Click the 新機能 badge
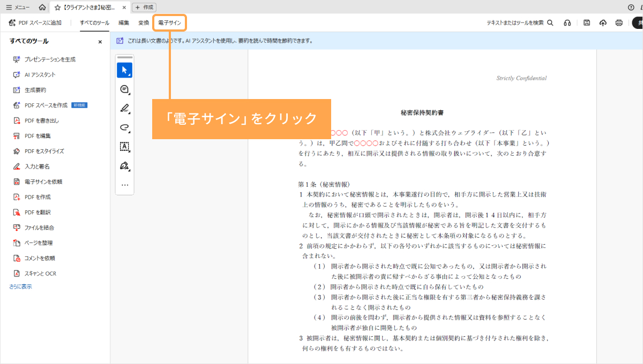 pyautogui.click(x=79, y=105)
